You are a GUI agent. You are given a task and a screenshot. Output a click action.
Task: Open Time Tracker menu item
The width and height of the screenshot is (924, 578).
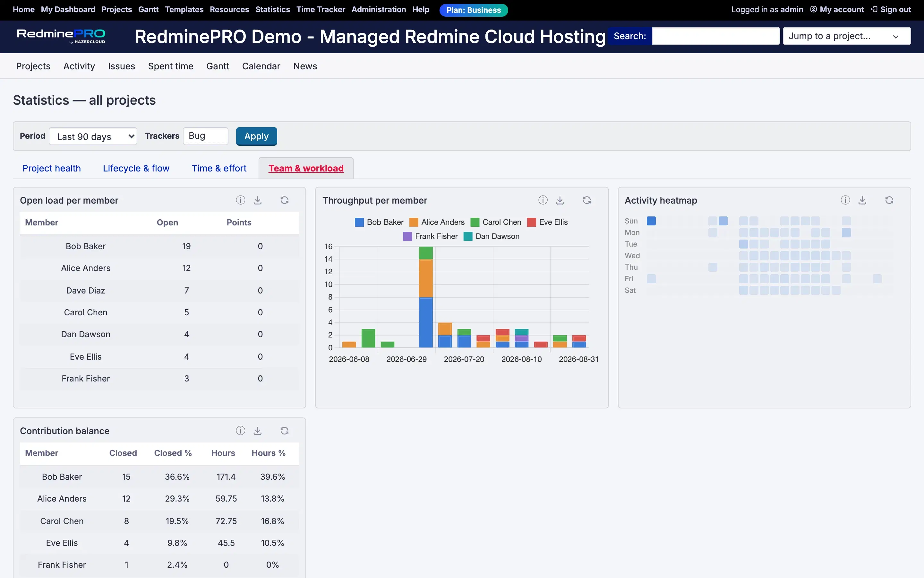click(321, 10)
